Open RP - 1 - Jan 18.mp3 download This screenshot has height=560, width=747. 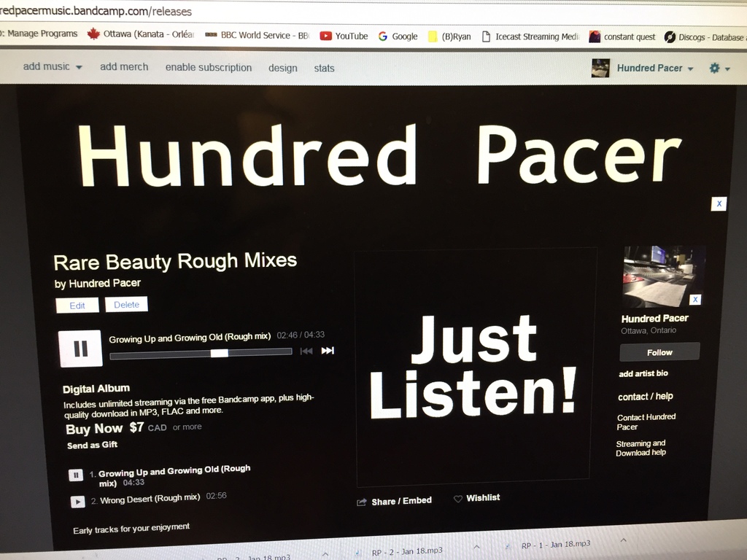coord(555,544)
